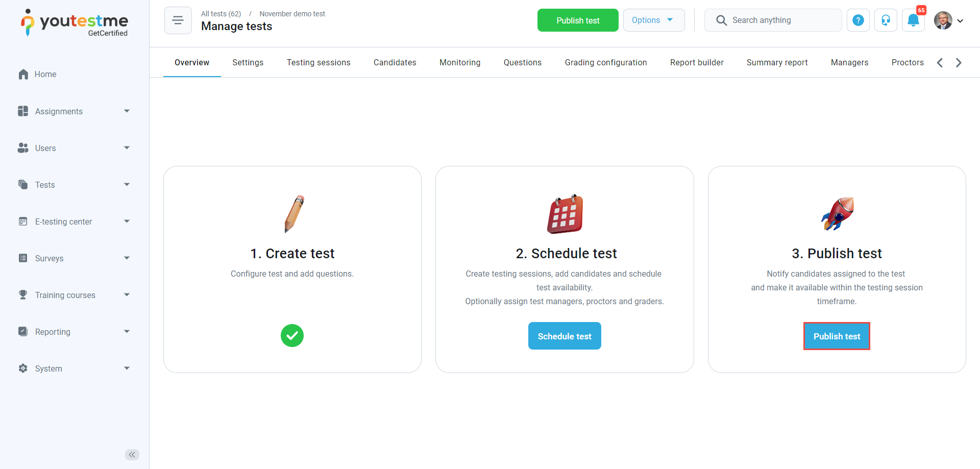Collapse the sidebar with double-chevron icon
Viewport: 980px width, 469px height.
(132, 455)
